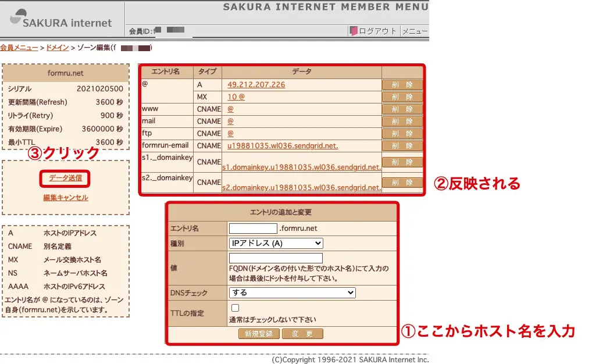Delete the ftp CNAME record
Viewport: 592px width, 364px height.
point(402,133)
